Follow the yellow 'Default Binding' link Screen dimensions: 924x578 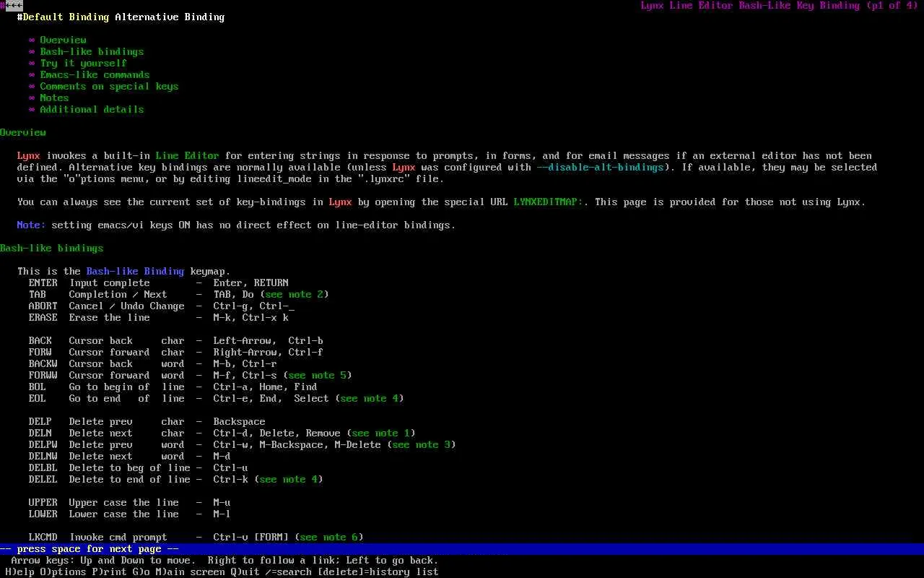pos(66,17)
